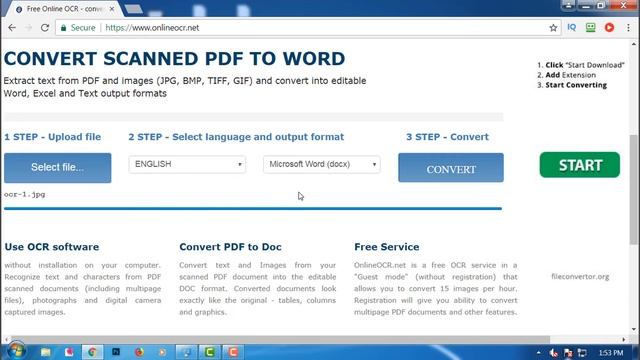This screenshot has width=640, height=360.
Task: Close the Free Online OCR tab
Action: (x=112, y=9)
